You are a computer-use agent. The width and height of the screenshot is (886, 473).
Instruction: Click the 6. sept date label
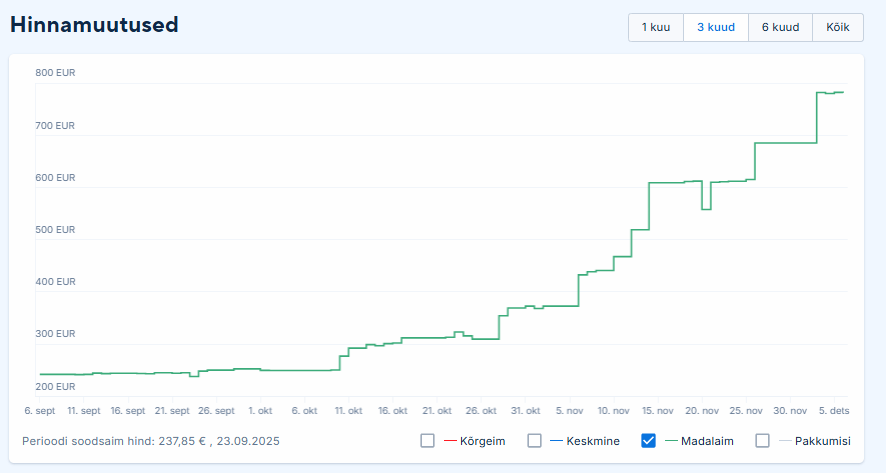pos(41,411)
